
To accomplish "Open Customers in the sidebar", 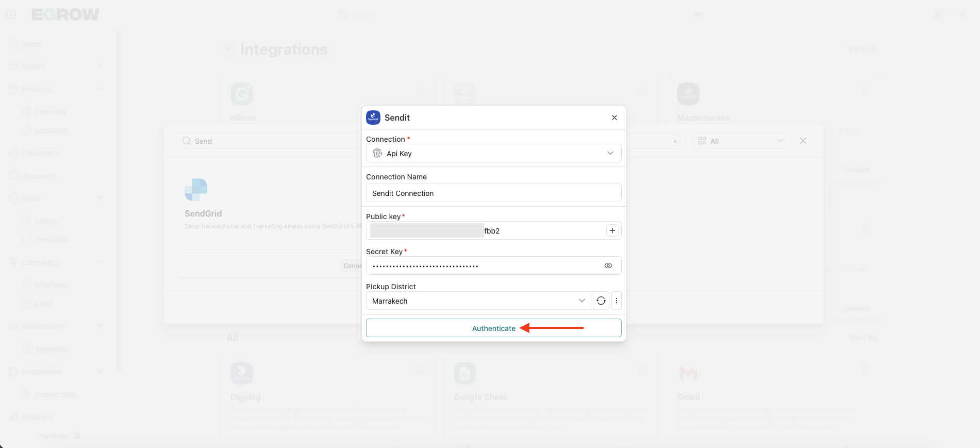I will click(x=40, y=153).
